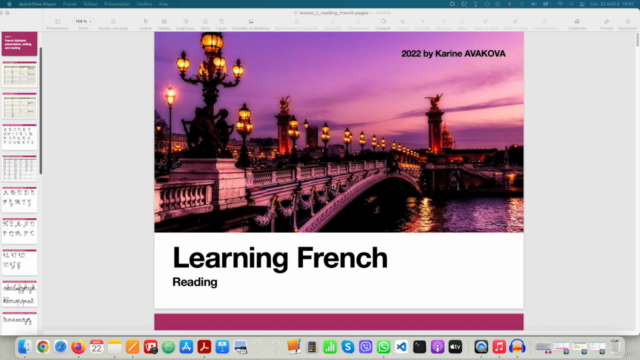Add a text box with Texte

(205, 24)
